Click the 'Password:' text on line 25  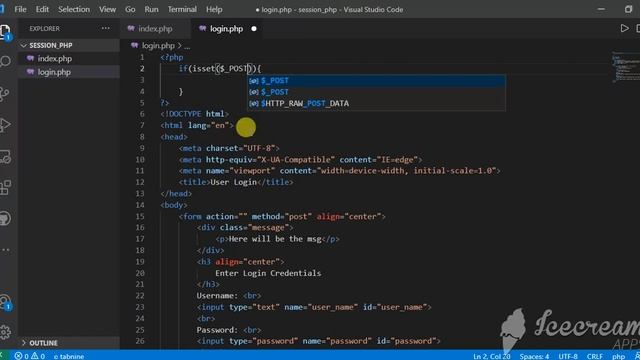click(x=217, y=330)
